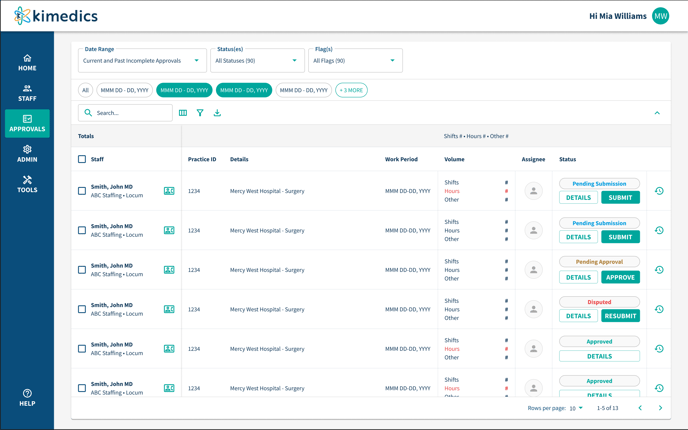688x430 pixels.
Task: Click the RESUBMIT button on the disputed row
Action: [x=620, y=316]
